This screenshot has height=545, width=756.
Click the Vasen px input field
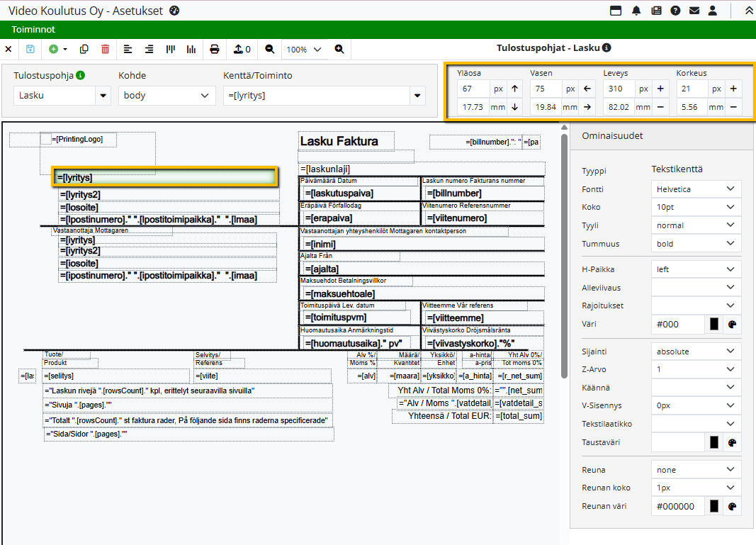click(x=546, y=89)
